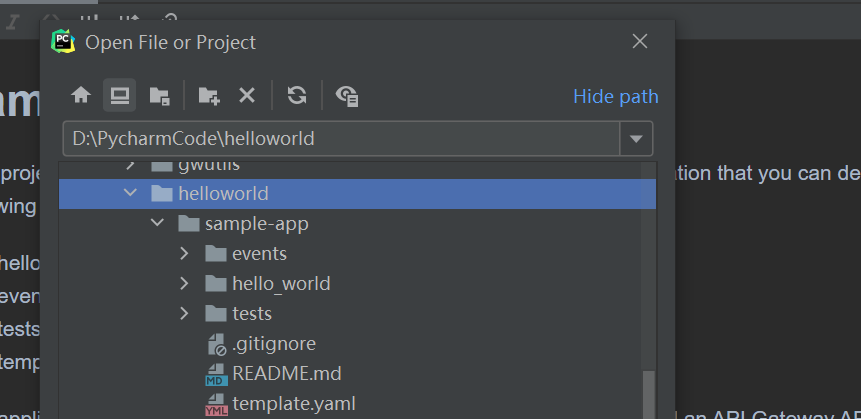
Task: Click the Hide path link
Action: coord(616,96)
